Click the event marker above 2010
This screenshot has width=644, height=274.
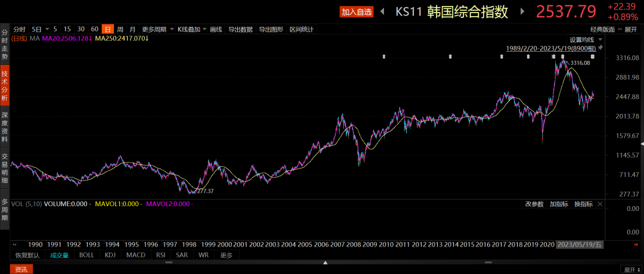384,57
